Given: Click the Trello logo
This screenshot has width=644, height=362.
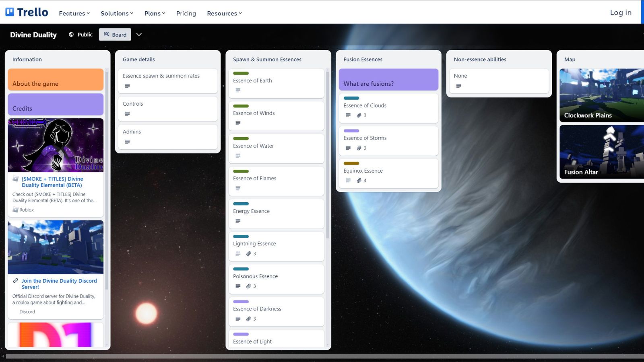Looking at the screenshot, I should (x=27, y=12).
